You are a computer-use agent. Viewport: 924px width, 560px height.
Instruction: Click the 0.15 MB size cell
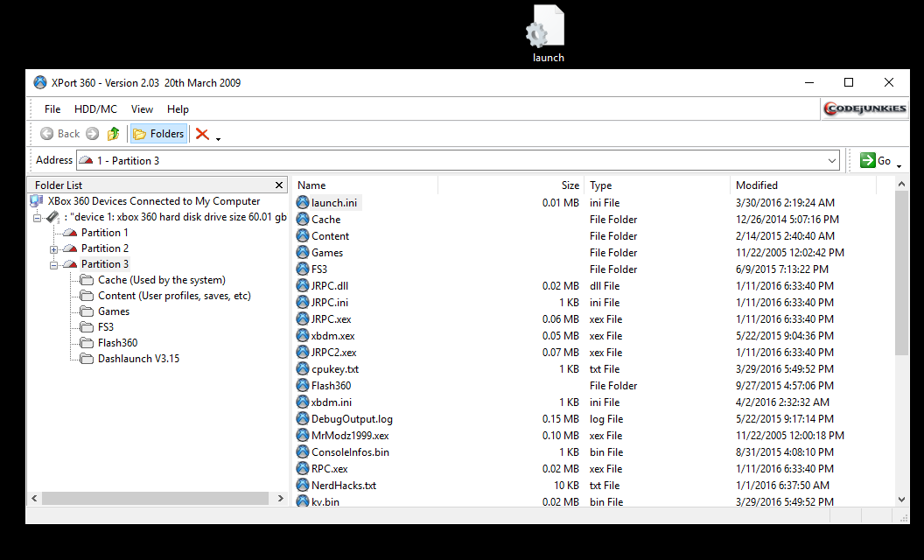[560, 418]
